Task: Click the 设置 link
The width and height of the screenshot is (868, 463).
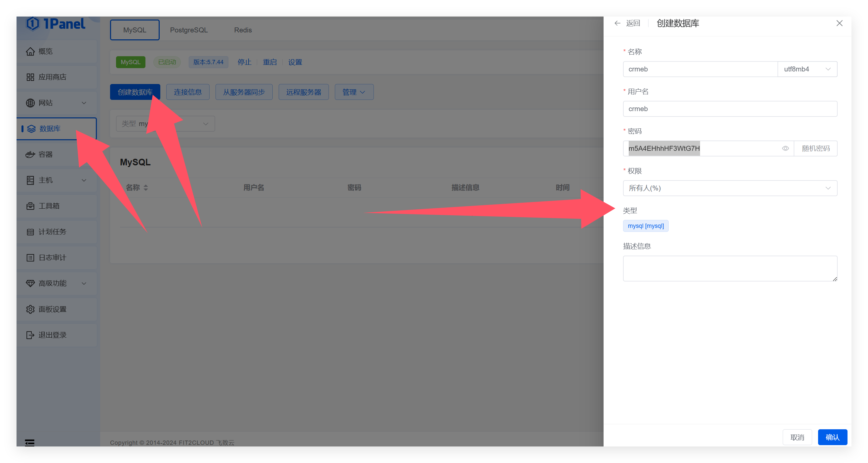Action: 295,62
